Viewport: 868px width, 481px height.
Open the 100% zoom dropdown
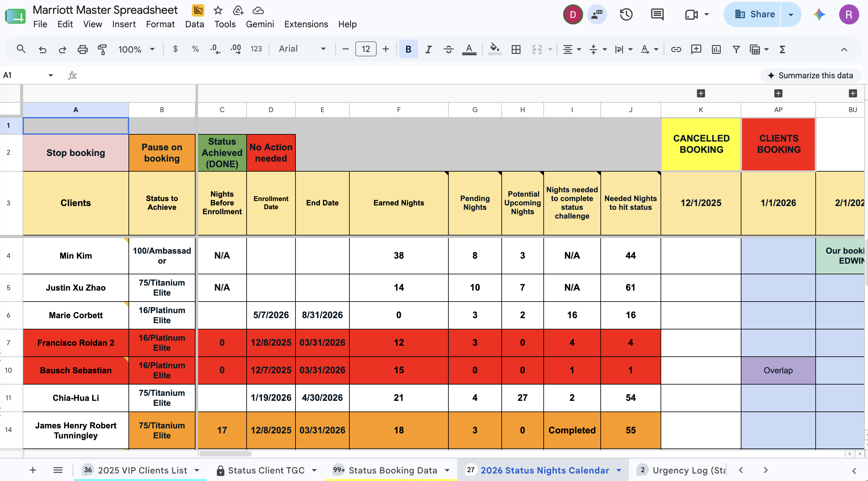pos(136,49)
